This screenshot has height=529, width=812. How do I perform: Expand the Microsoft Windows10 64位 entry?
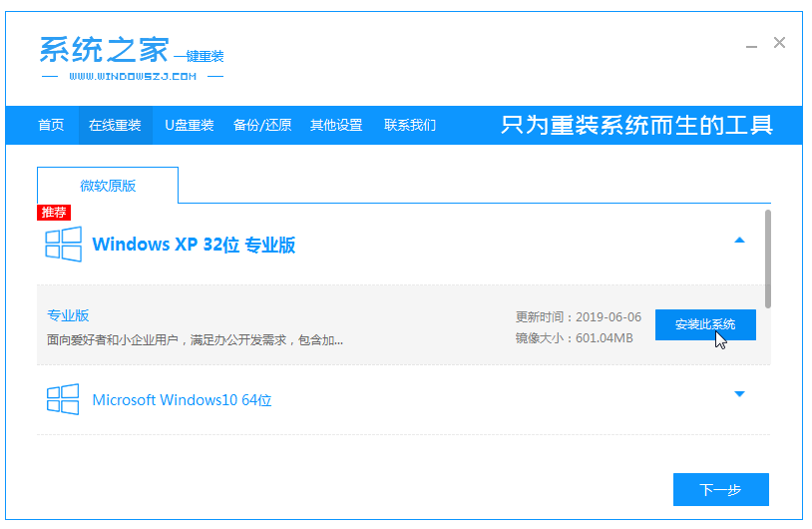(x=739, y=394)
